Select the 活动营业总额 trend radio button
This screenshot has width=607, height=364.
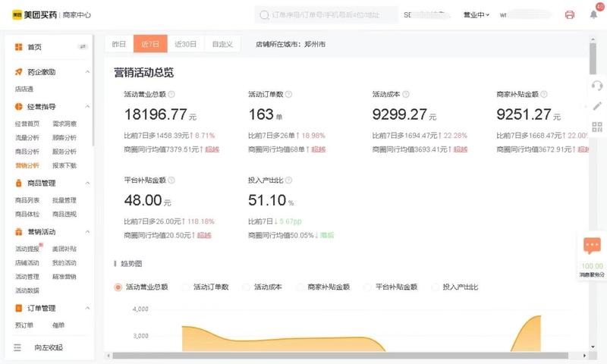tap(118, 287)
